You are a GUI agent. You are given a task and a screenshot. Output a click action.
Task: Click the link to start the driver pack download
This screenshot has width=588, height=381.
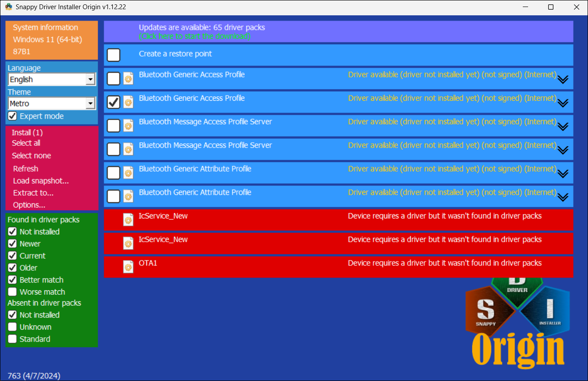pyautogui.click(x=195, y=36)
